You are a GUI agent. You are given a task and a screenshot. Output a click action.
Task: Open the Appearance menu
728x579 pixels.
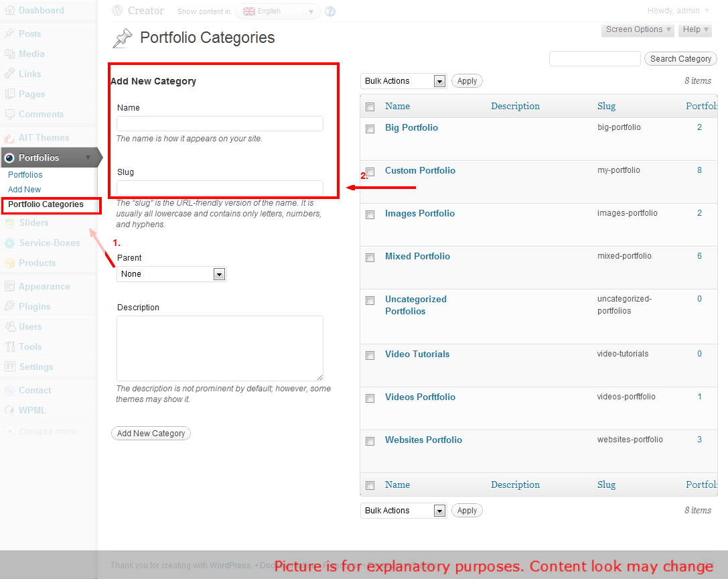point(44,286)
